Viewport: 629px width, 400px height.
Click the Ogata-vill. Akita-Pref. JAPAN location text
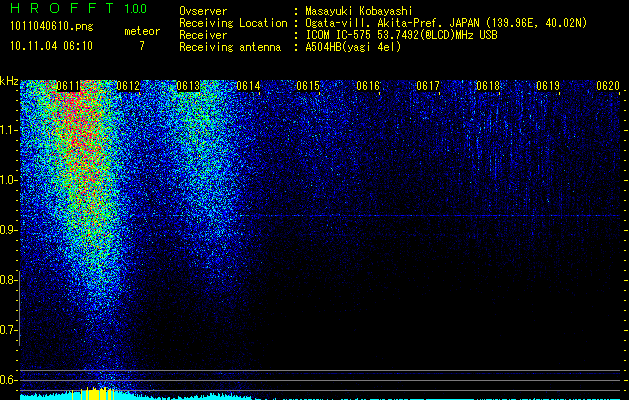(446, 23)
